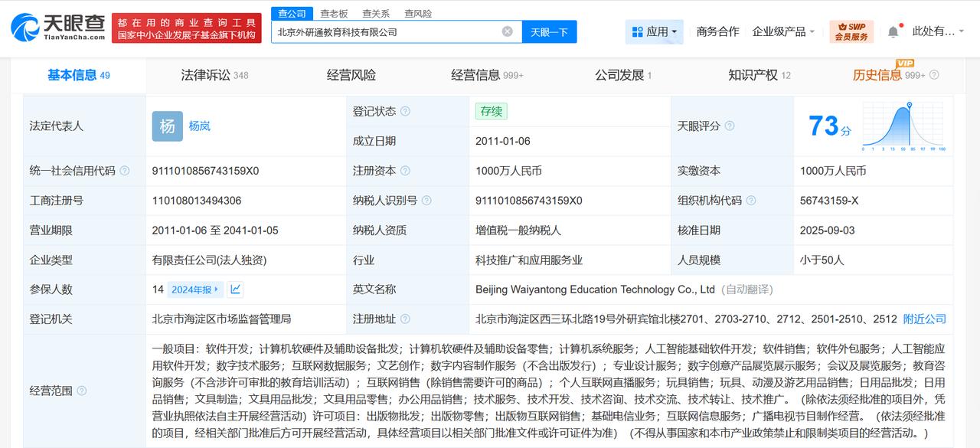Screen dimensions: 980x448
Task: Select the 基本信息 tab
Action: click(x=79, y=75)
